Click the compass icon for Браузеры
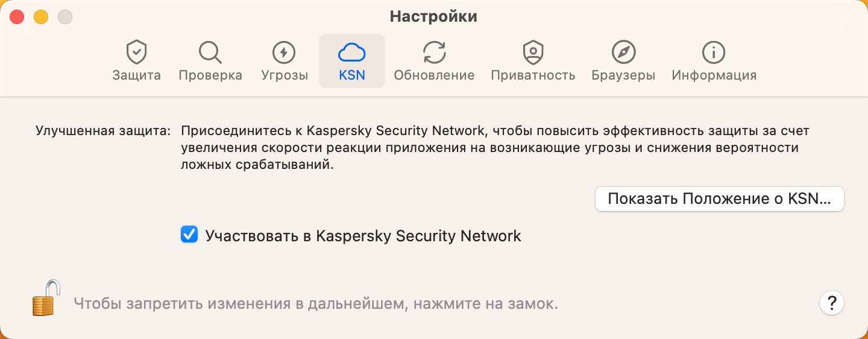 tap(623, 52)
